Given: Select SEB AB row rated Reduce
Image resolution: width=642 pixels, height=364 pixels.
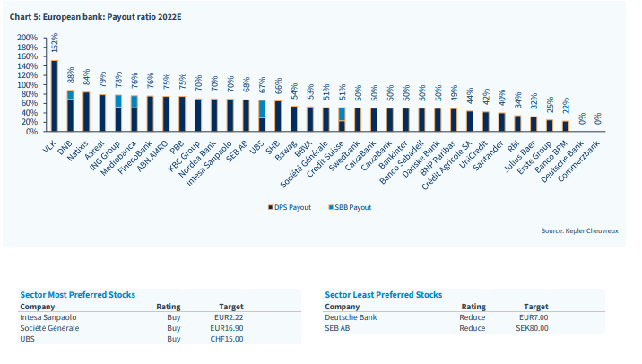Looking at the screenshot, I should click(464, 328).
